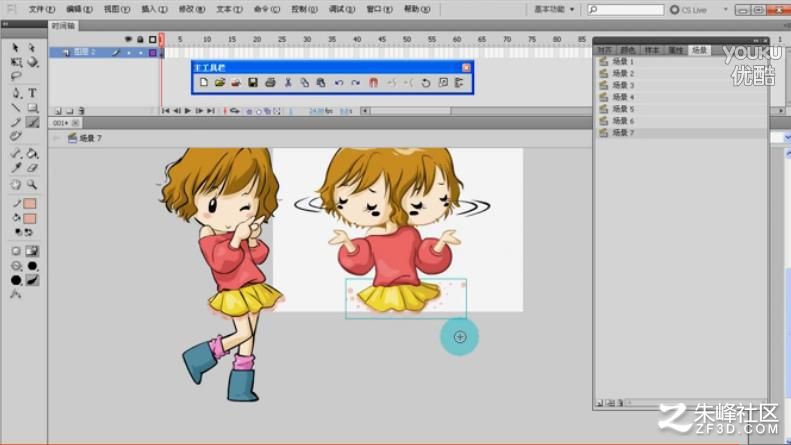The image size is (791, 445).
Task: Click Rotate and Skew icon in main toolbar
Action: click(x=426, y=83)
